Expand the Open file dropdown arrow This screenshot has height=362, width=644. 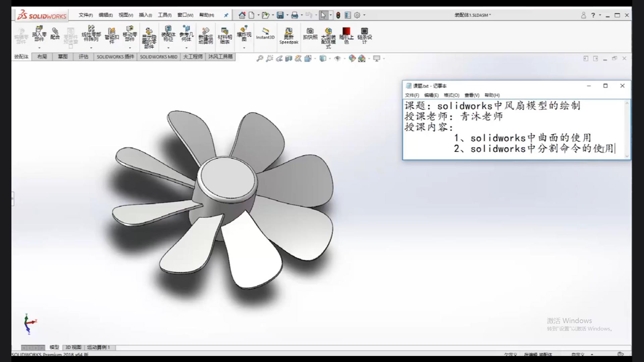coord(273,15)
